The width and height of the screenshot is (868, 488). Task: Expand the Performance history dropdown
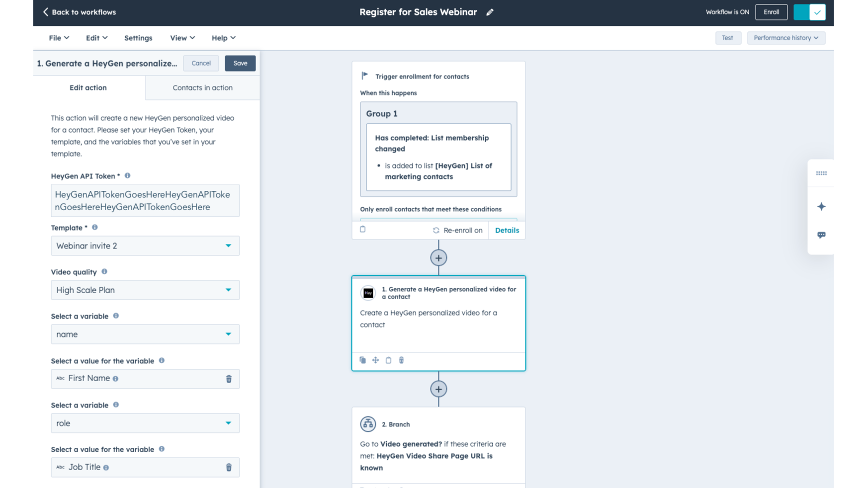coord(785,38)
